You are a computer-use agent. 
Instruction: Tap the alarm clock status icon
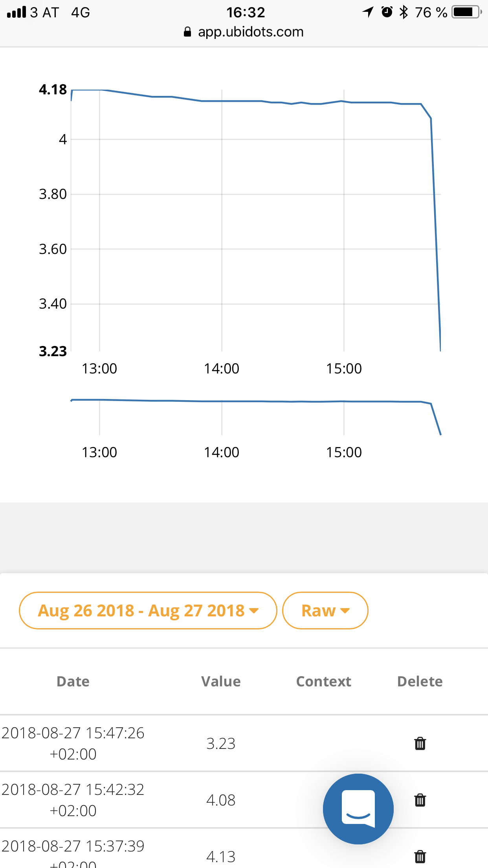click(x=387, y=12)
